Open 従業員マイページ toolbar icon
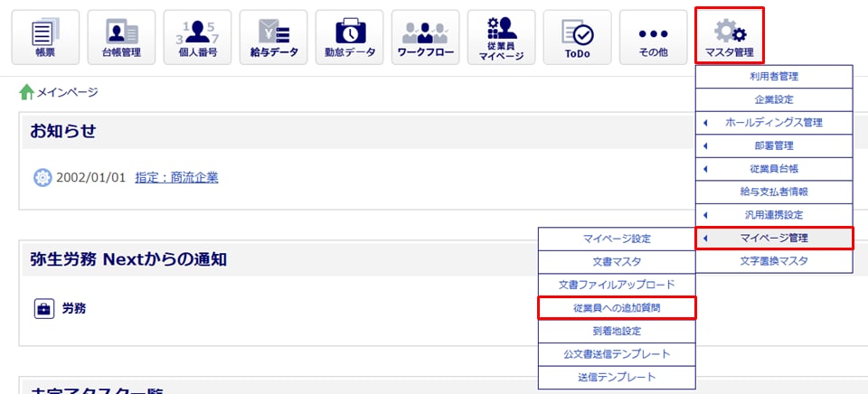Screen dimensions: 868x394 click(x=500, y=37)
